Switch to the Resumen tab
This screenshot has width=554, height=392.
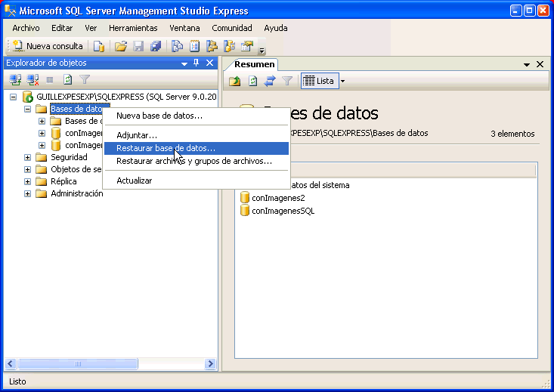tap(254, 64)
